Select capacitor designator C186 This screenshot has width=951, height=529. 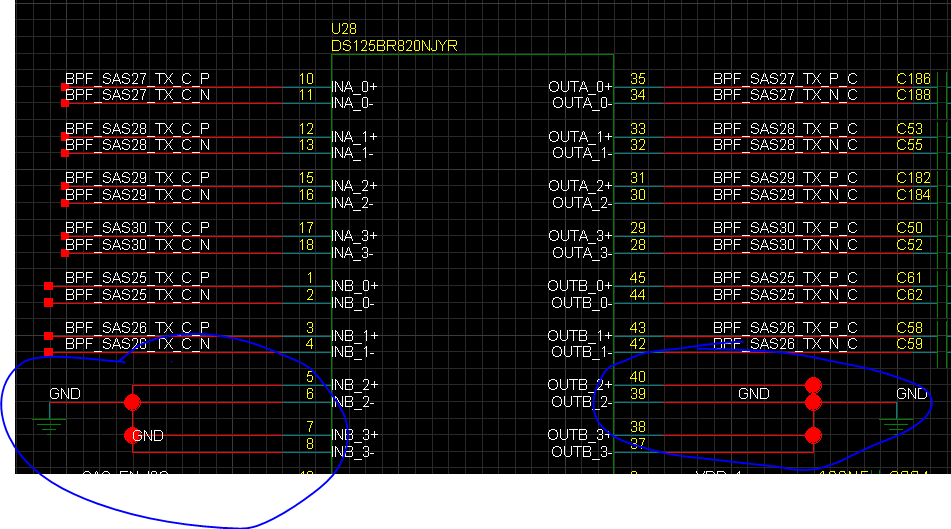913,79
